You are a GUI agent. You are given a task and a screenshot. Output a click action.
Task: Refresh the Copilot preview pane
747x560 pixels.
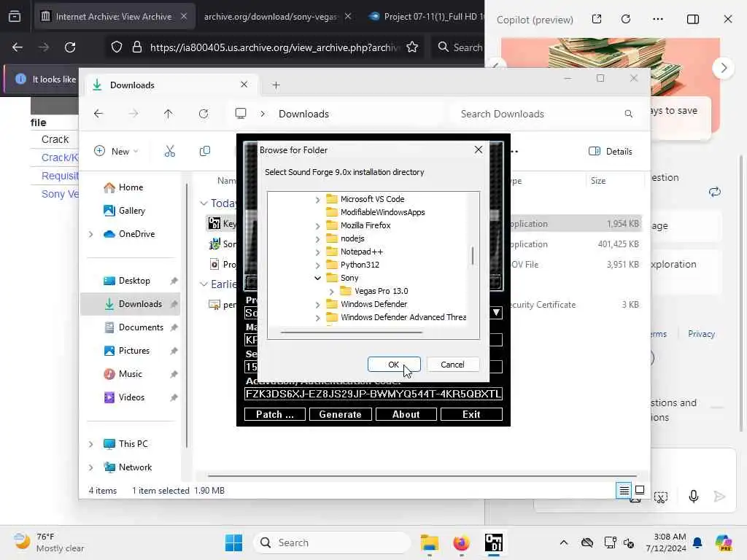point(626,19)
